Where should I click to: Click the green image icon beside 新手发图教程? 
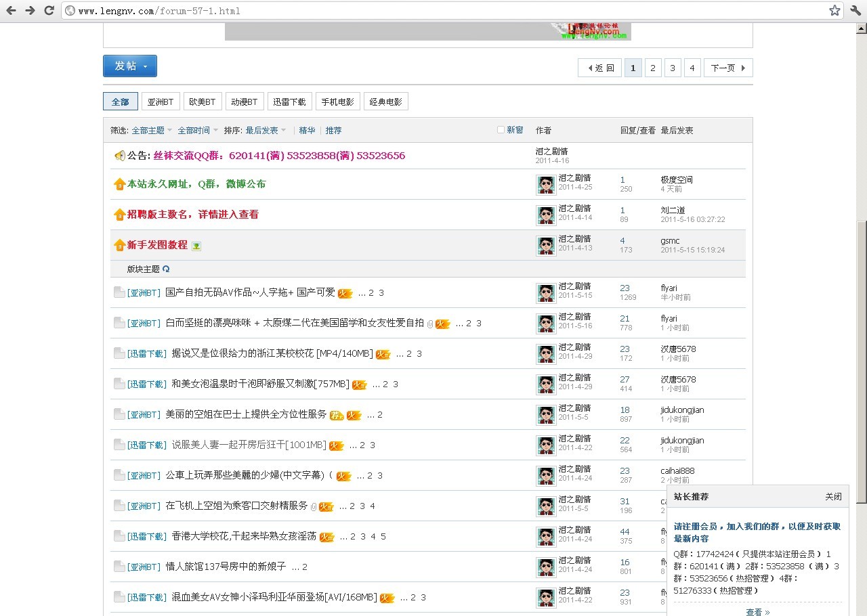(x=197, y=246)
